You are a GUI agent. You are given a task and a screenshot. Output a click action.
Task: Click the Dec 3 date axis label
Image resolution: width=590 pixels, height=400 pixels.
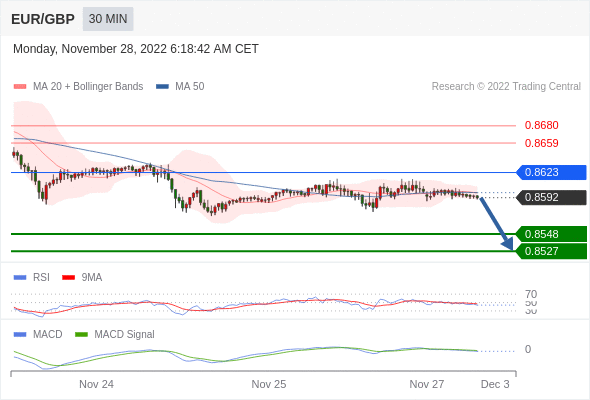pos(495,384)
